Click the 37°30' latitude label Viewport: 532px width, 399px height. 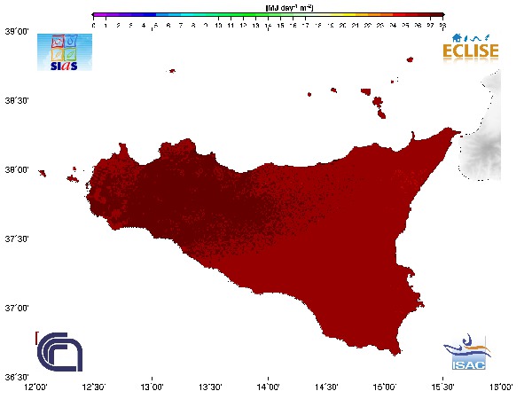[17, 239]
